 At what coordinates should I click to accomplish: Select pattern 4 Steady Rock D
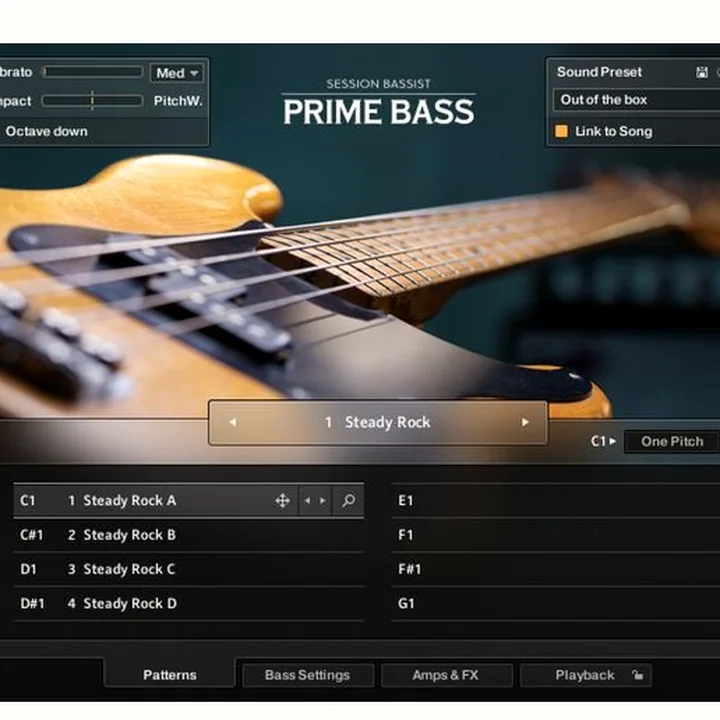(189, 603)
